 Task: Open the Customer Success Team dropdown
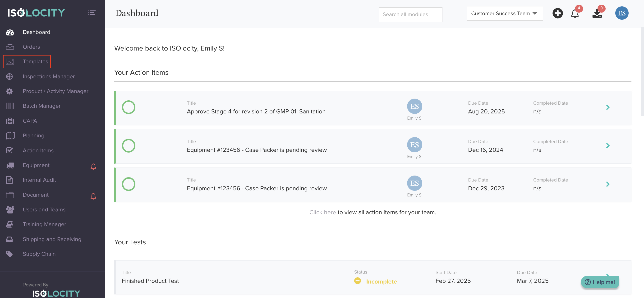pos(505,14)
